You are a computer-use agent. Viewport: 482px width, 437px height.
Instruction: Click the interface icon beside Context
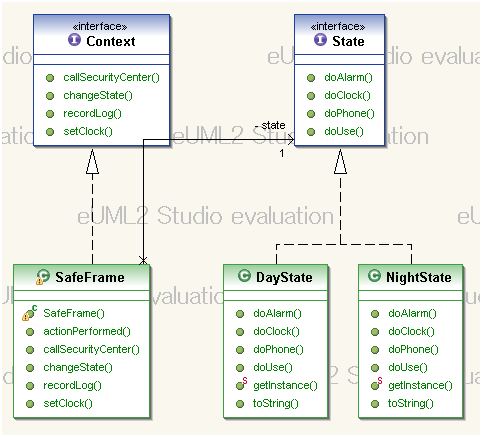pos(74,40)
